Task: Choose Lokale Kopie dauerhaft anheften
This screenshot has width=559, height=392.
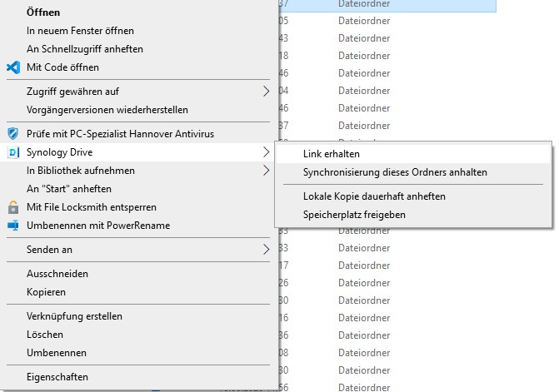Action: point(374,196)
